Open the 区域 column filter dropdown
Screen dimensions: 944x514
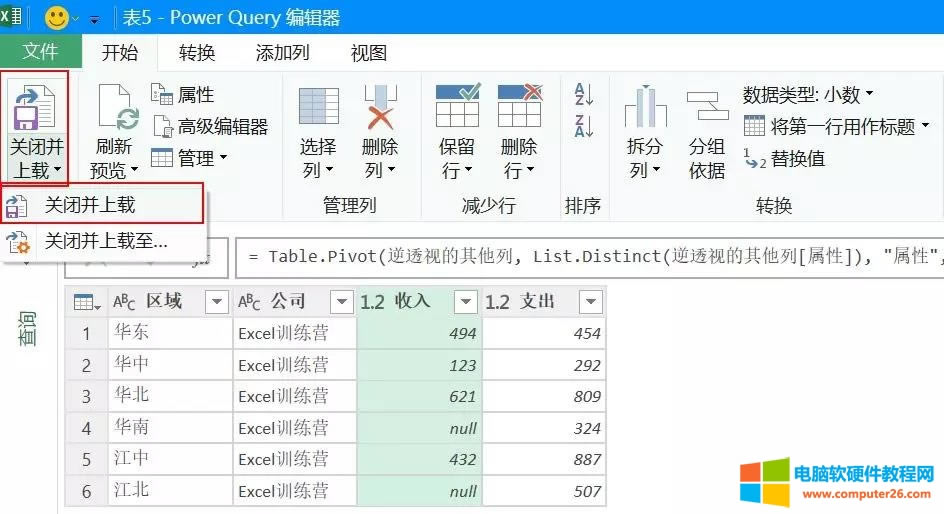[217, 302]
